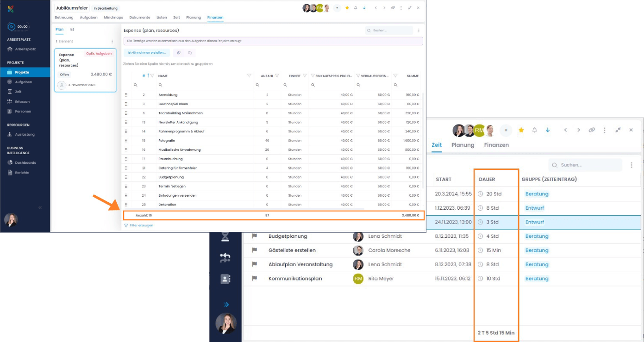
Task: Click the Entwurf tag in the 24.11.2023 row
Action: point(535,222)
